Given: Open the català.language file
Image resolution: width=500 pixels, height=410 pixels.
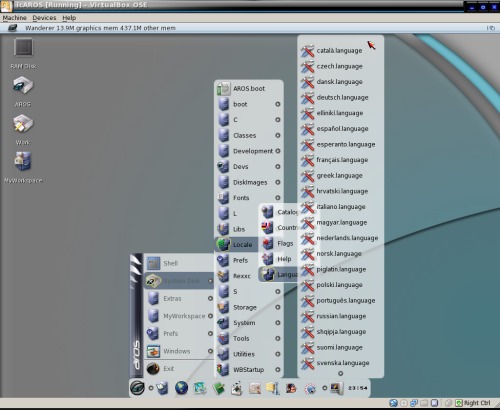Looking at the screenshot, I should [340, 51].
